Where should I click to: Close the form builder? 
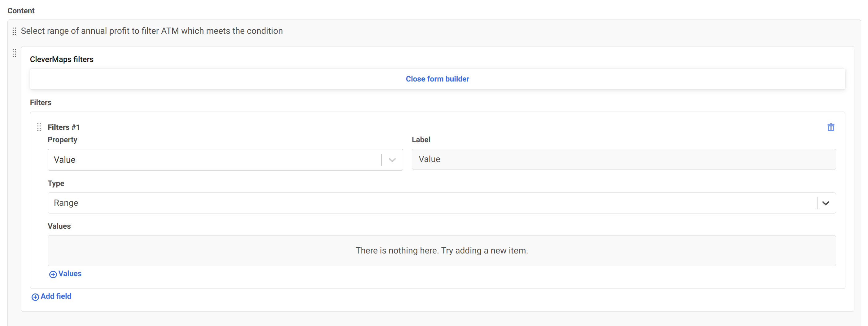[x=437, y=79]
